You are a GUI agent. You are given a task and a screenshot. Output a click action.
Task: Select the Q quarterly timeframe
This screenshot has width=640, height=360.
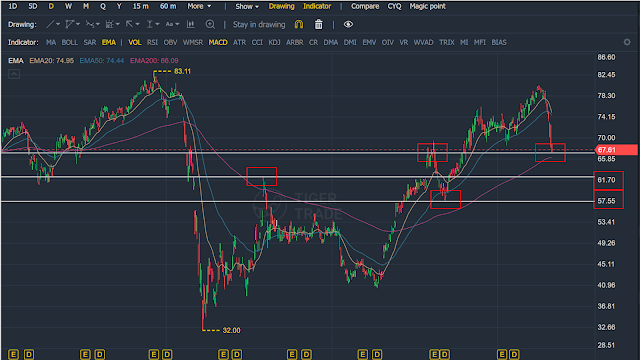coord(103,7)
